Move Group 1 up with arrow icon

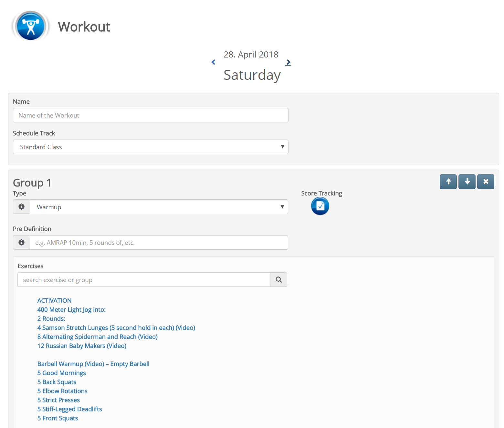click(x=448, y=182)
